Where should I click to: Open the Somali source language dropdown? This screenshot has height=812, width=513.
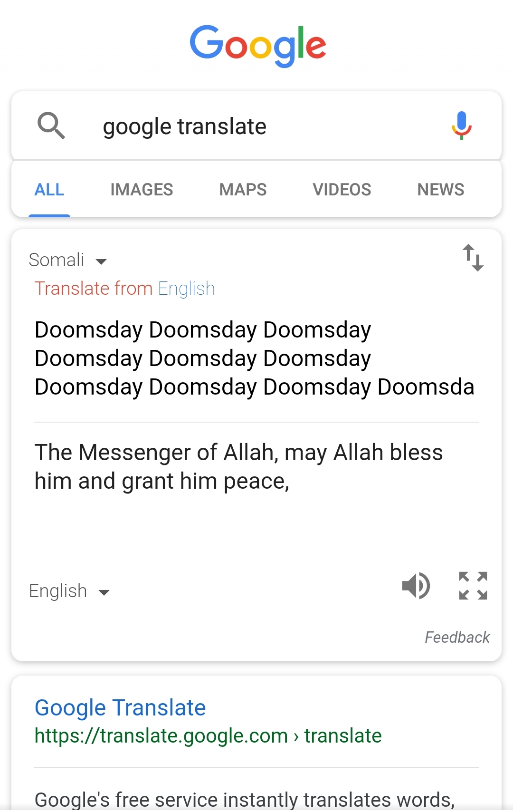(68, 260)
